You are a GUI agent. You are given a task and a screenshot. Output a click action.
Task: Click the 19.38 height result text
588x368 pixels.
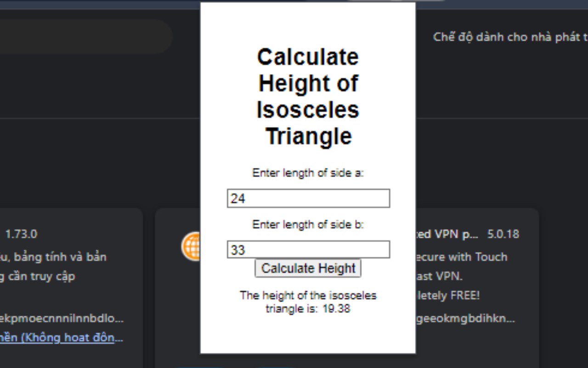[x=336, y=309]
